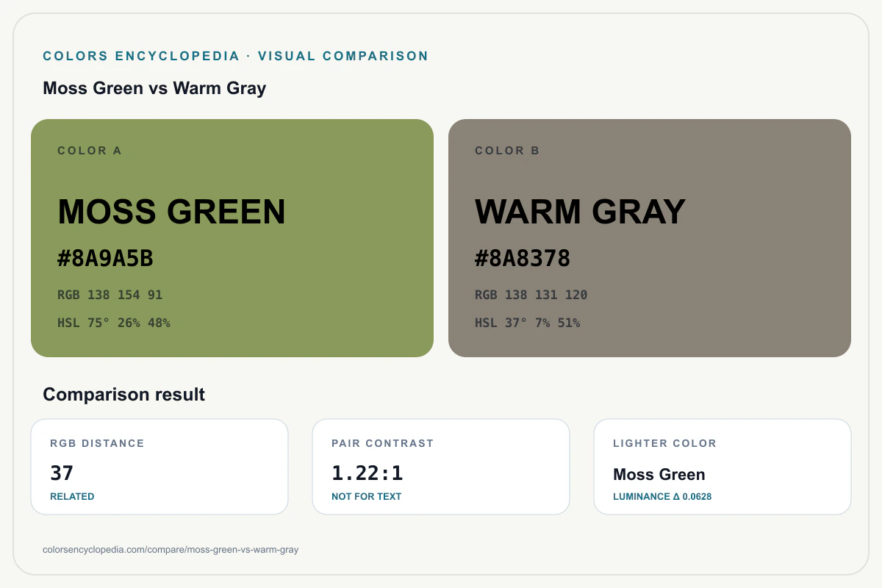Click the RELATED status label
Screen dimensions: 882x588
point(72,496)
